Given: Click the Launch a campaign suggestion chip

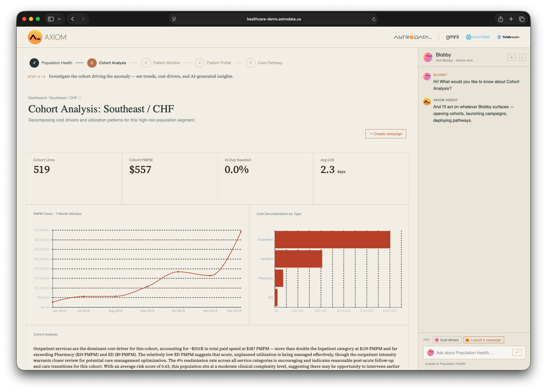Looking at the screenshot, I should click(484, 340).
